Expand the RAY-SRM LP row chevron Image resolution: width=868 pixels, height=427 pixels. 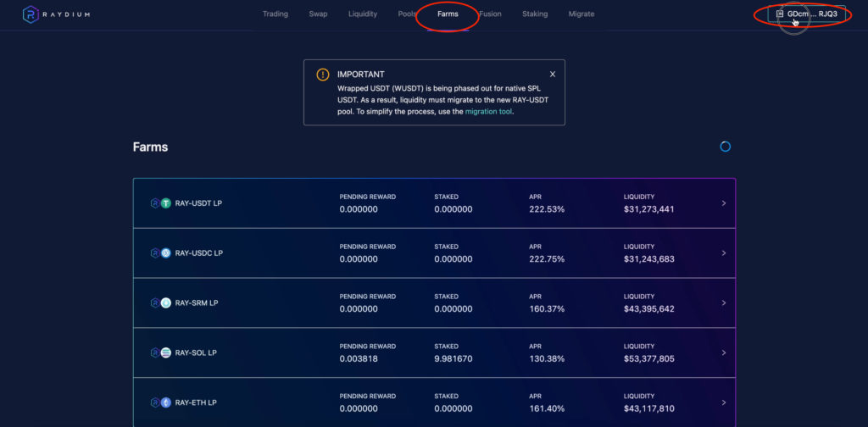pyautogui.click(x=724, y=302)
